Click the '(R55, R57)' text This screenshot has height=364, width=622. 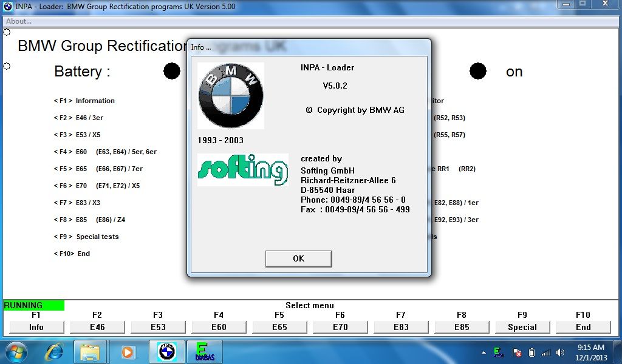(449, 135)
